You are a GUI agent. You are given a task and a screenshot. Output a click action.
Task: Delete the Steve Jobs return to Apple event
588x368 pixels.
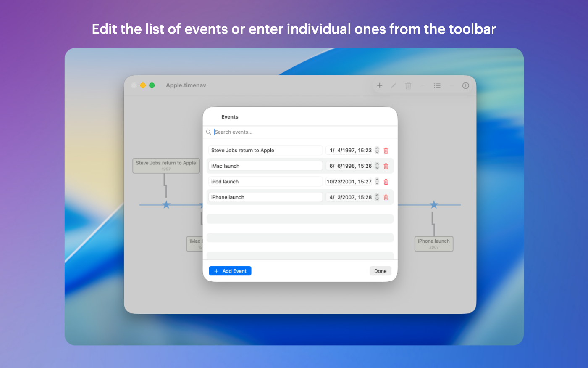[x=386, y=151]
